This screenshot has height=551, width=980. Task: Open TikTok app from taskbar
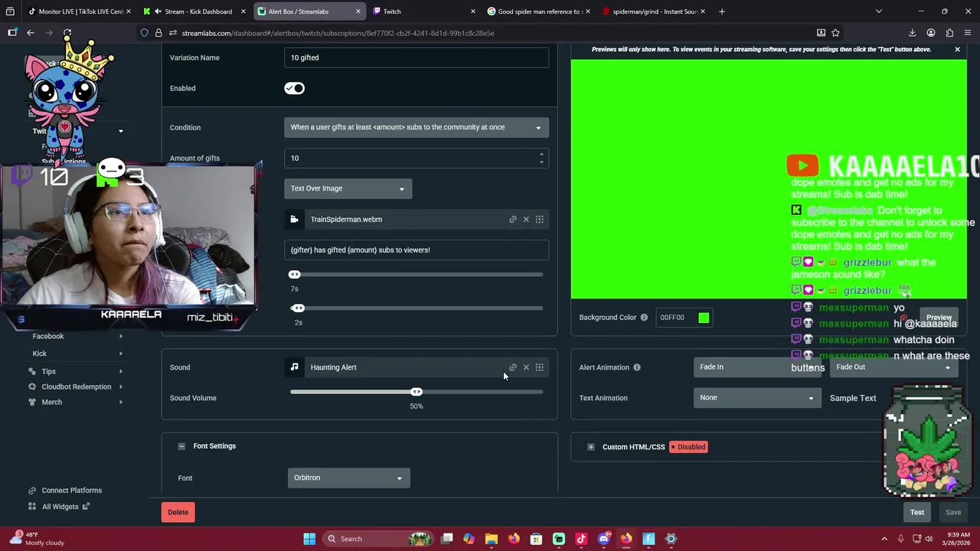coord(581,539)
